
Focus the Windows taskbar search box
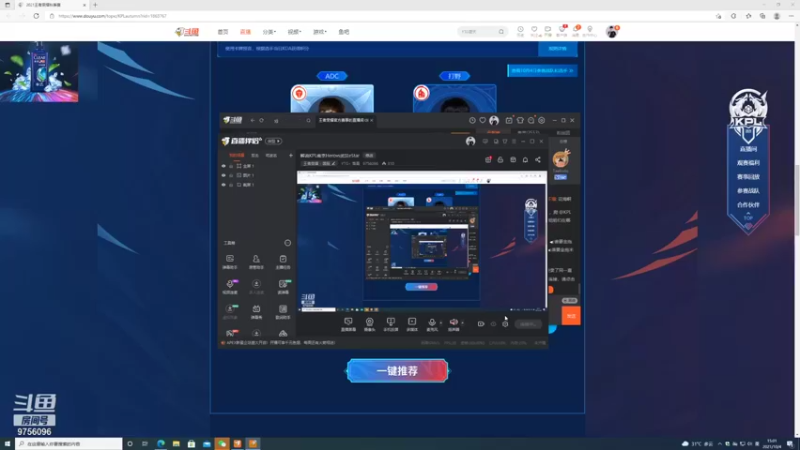pos(69,444)
